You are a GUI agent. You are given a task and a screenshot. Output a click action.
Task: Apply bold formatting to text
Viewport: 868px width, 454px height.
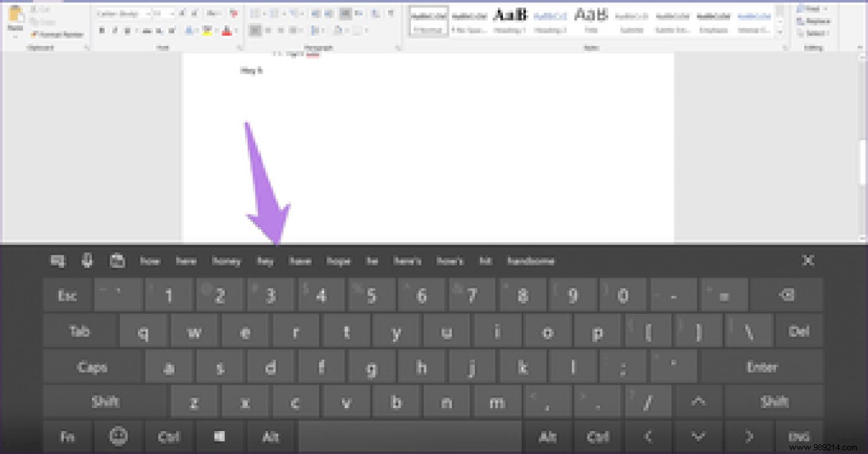pos(102,30)
